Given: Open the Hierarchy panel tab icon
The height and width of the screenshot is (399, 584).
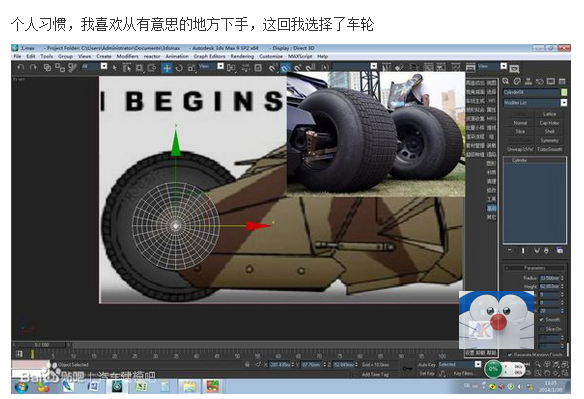Looking at the screenshot, I should 528,81.
